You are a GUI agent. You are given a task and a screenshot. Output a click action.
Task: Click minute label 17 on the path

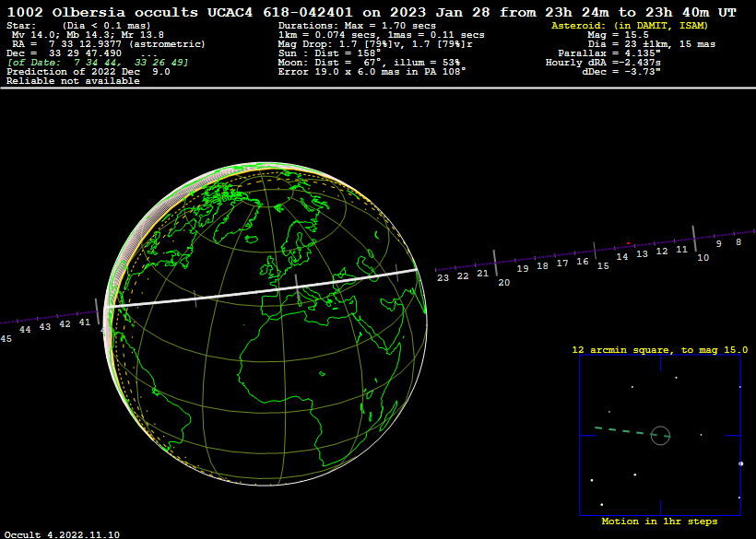pos(562,264)
